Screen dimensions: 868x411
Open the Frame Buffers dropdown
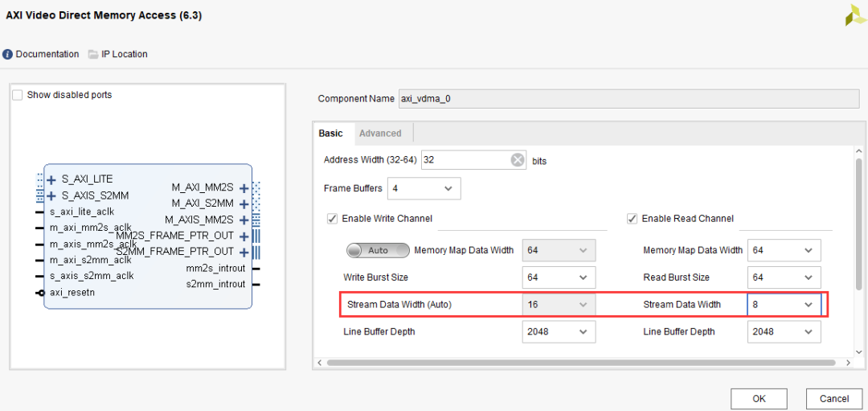pos(424,189)
